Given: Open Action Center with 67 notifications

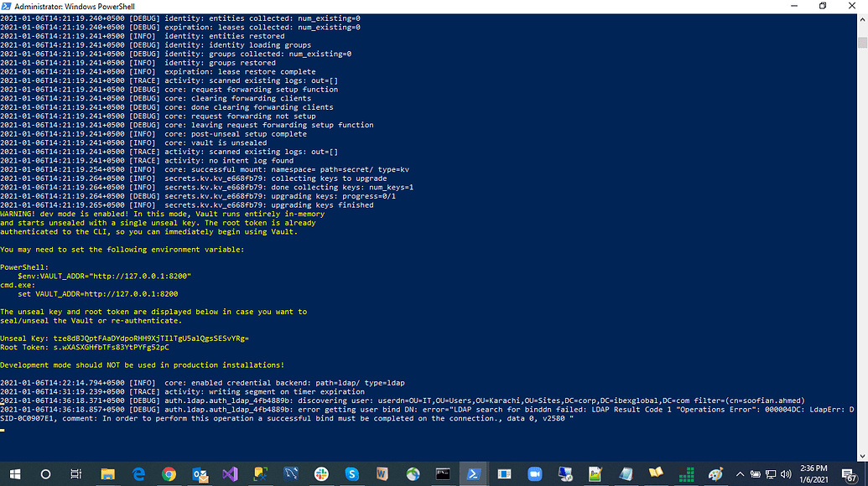Looking at the screenshot, I should (850, 474).
